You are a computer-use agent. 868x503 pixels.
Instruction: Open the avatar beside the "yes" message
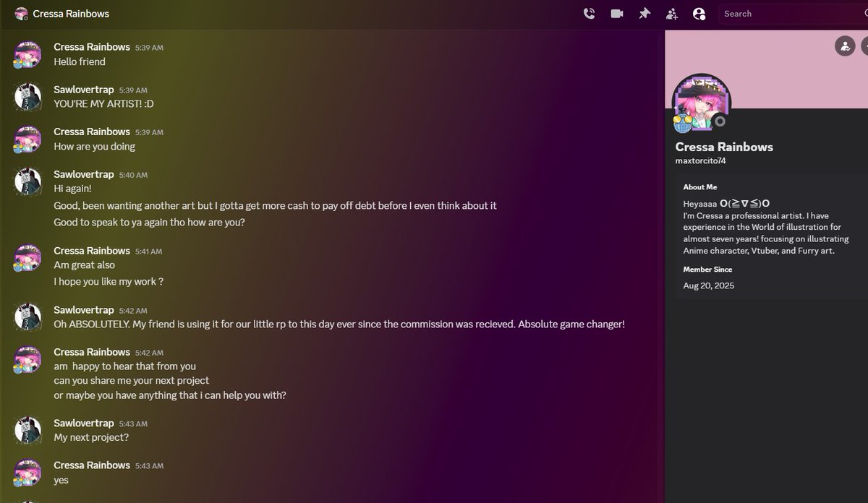tap(27, 473)
